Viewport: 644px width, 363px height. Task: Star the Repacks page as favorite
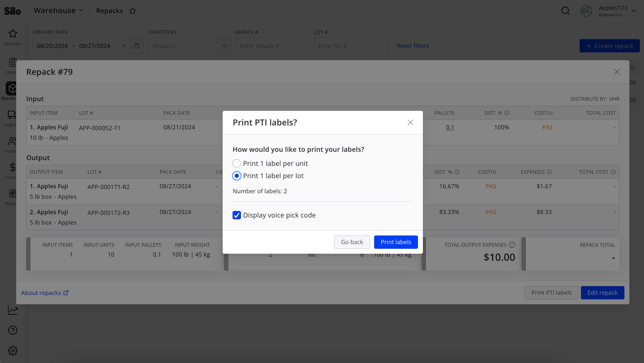[133, 11]
